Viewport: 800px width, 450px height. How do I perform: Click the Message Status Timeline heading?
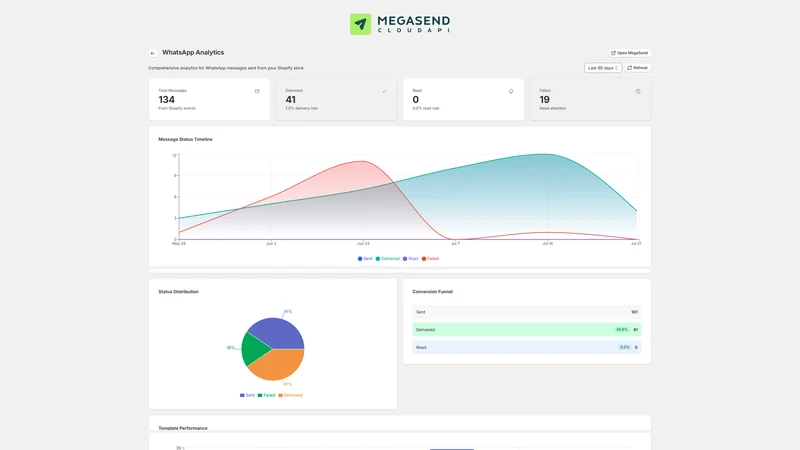185,139
